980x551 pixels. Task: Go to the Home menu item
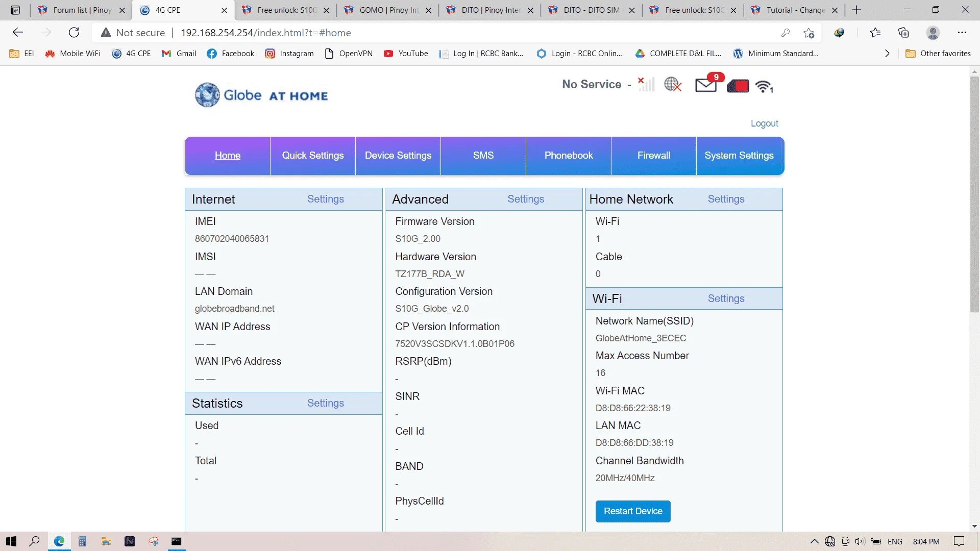pos(228,156)
